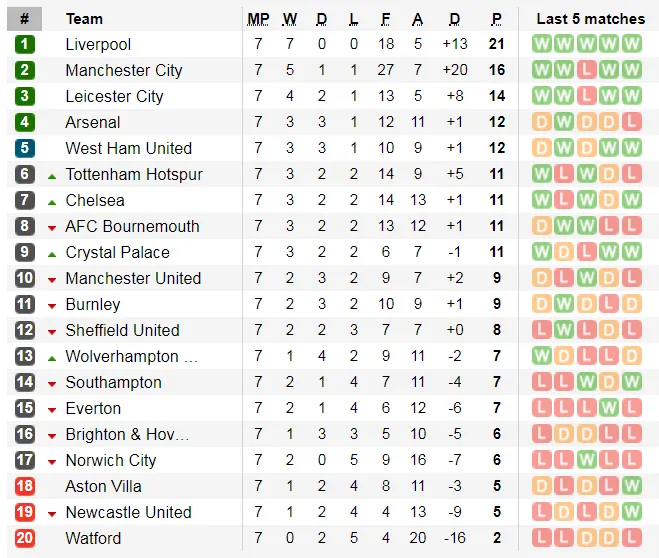This screenshot has width=659, height=558.
Task: Click the Team column header
Action: tap(84, 19)
